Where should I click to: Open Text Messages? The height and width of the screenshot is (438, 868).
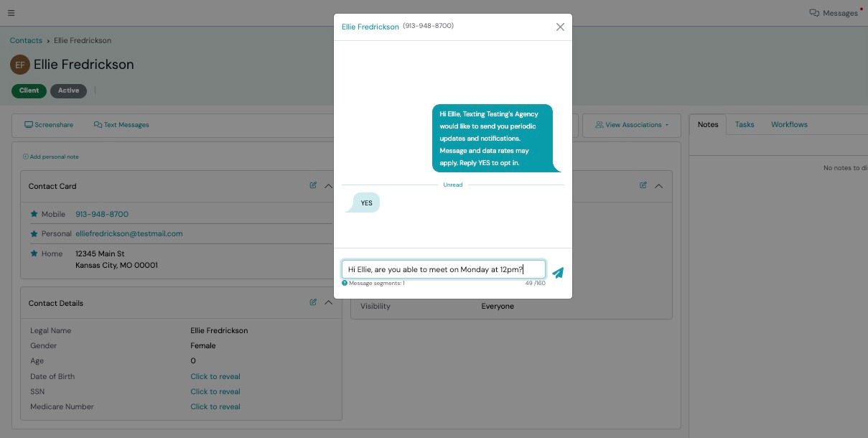121,125
